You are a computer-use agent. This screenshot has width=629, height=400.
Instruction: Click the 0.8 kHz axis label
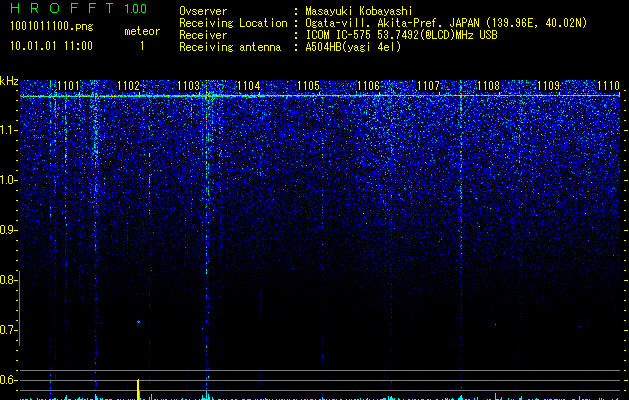pos(9,280)
